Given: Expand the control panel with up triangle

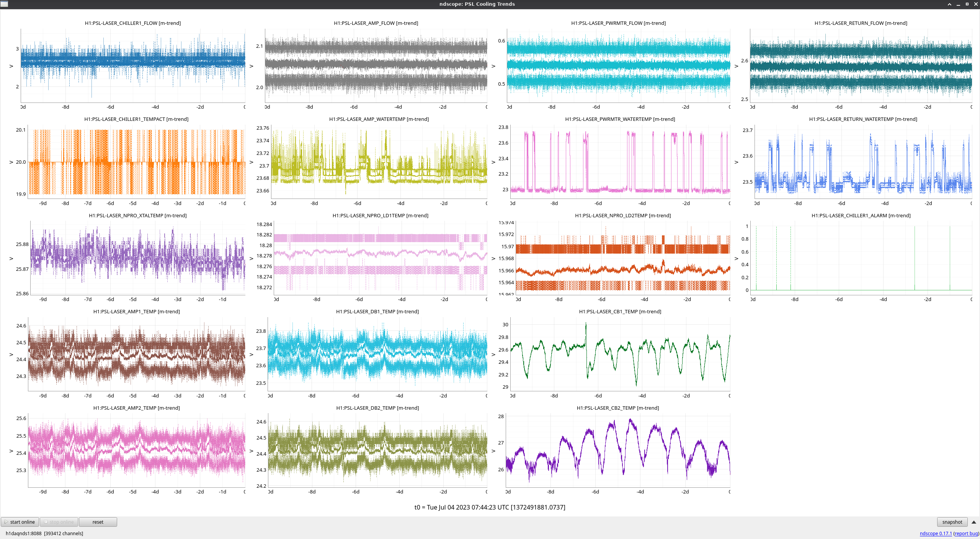Looking at the screenshot, I should pyautogui.click(x=973, y=522).
